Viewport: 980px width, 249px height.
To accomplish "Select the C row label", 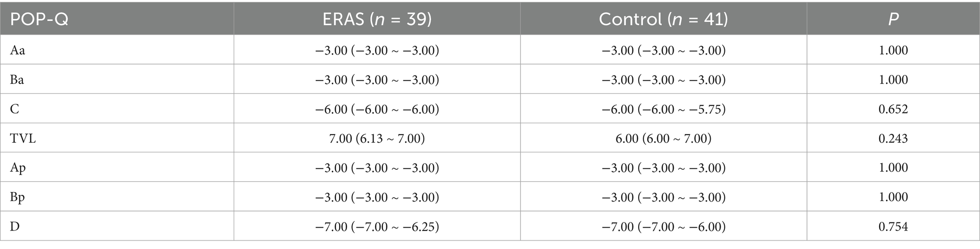I will (15, 109).
